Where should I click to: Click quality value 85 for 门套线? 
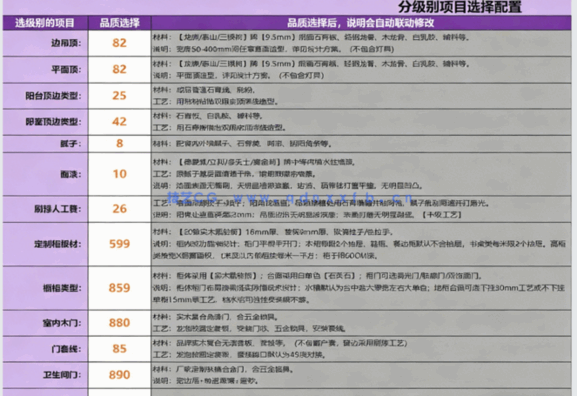(x=120, y=349)
